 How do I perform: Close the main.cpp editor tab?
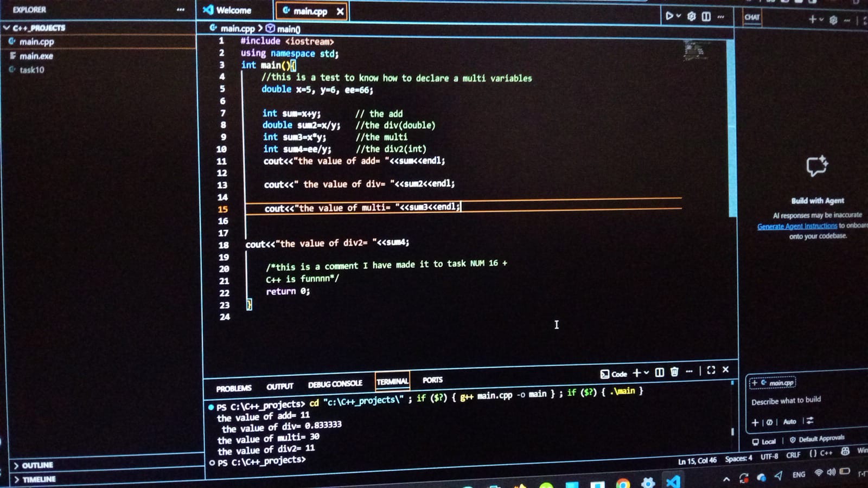pos(340,11)
